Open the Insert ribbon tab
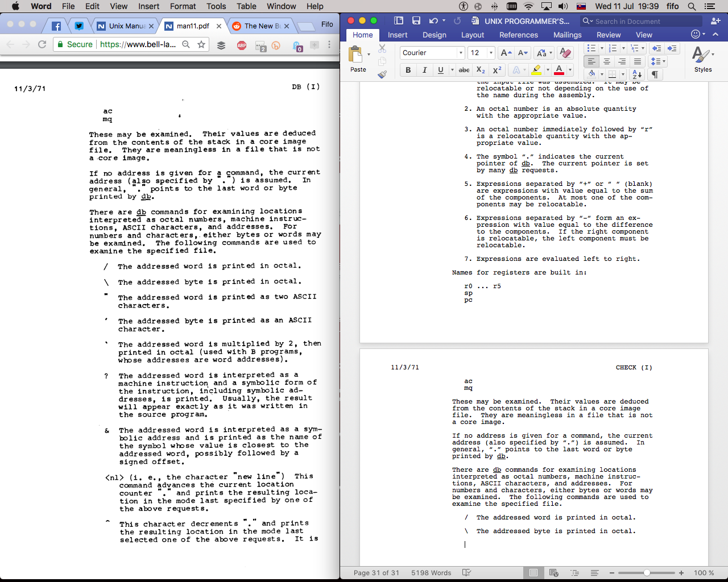728x582 pixels. click(398, 35)
